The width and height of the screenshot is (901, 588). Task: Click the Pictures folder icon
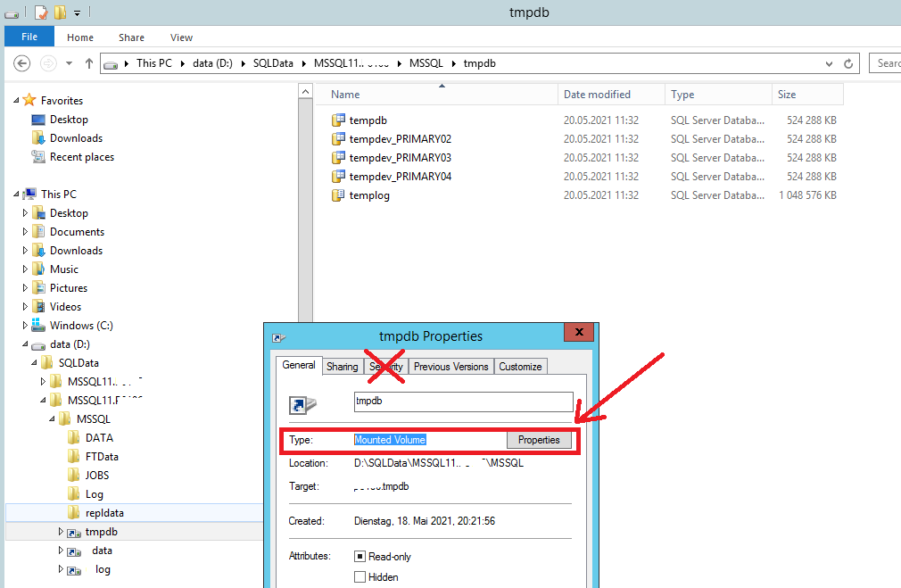[38, 288]
